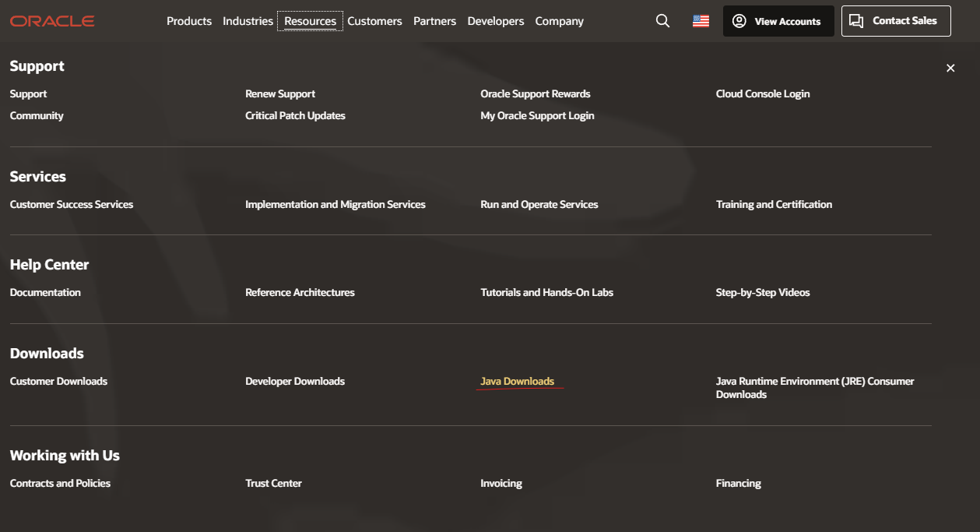Go to the Community link

pyautogui.click(x=37, y=115)
